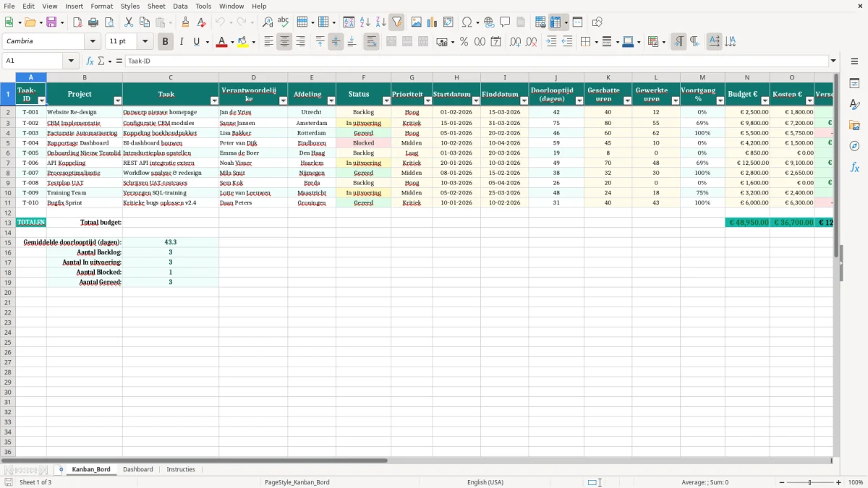Open font name Cambria dropdown
Screen dimensions: 868x488
tap(92, 42)
